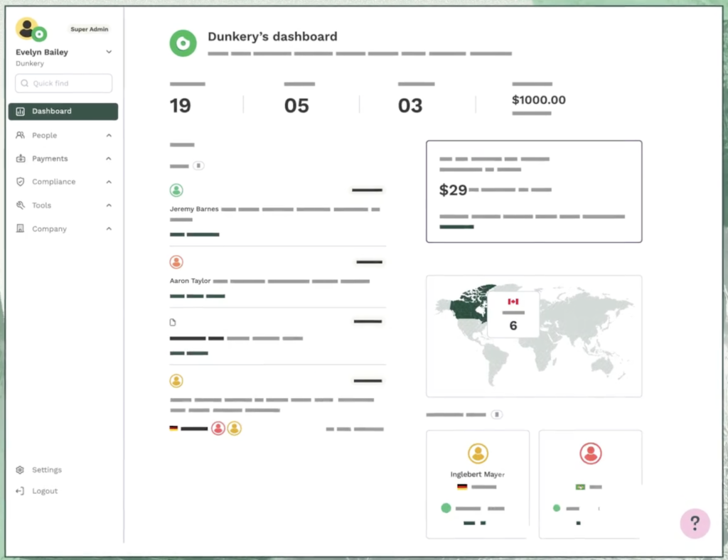Click the People icon in the sidebar

(x=21, y=135)
